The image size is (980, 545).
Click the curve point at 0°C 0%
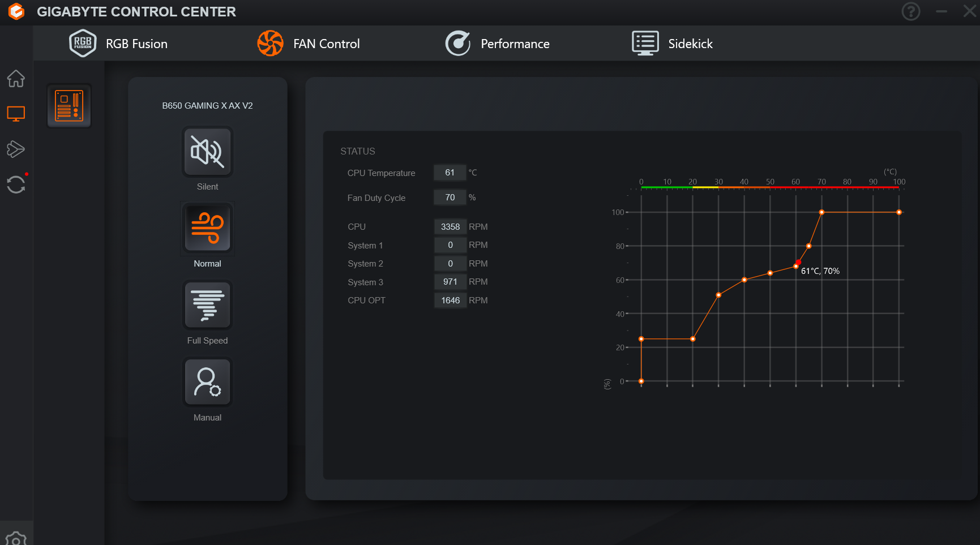click(x=641, y=381)
